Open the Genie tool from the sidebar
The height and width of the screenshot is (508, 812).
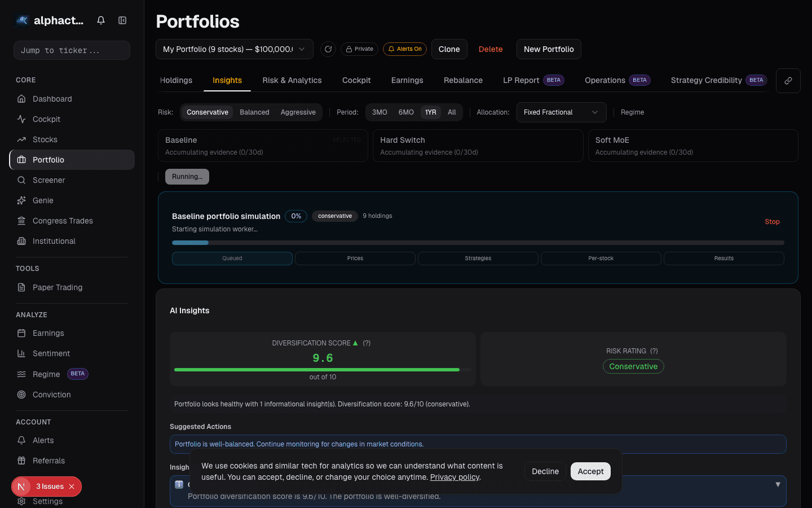pos(23,200)
